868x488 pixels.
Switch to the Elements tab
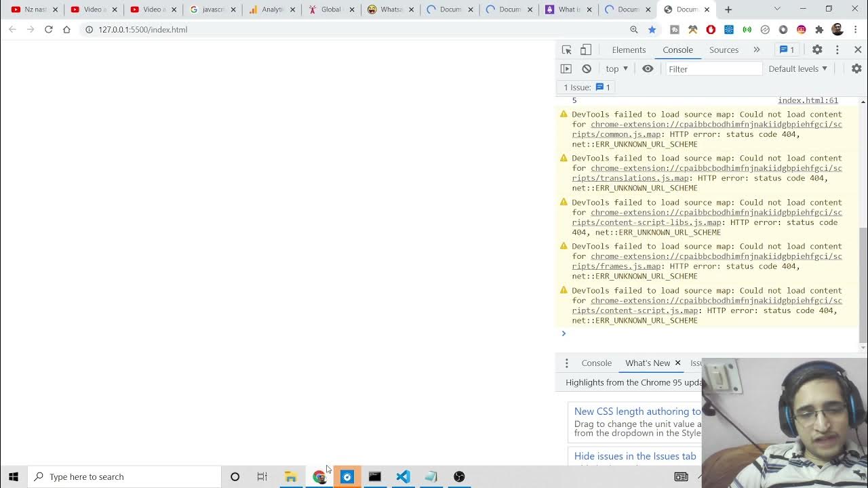pos(629,49)
